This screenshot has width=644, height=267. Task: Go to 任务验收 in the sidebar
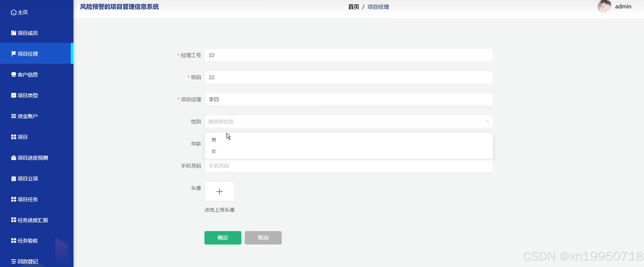point(37,241)
